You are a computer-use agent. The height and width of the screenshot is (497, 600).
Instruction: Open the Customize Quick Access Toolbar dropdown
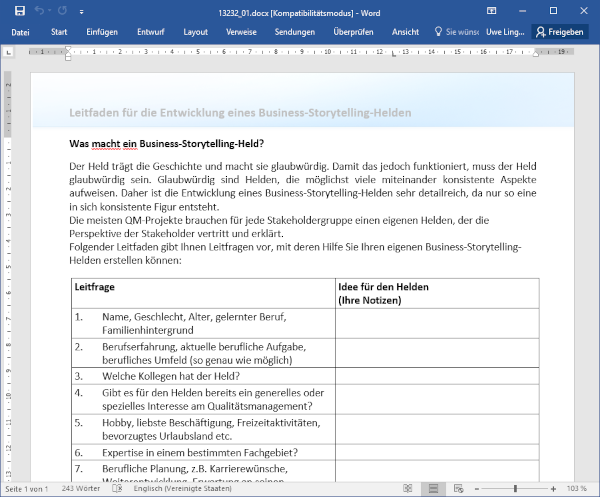click(83, 11)
